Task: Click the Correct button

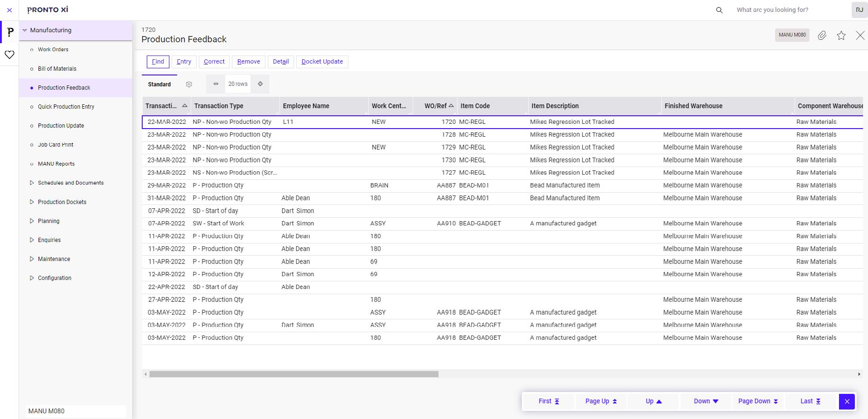Action: [x=214, y=62]
